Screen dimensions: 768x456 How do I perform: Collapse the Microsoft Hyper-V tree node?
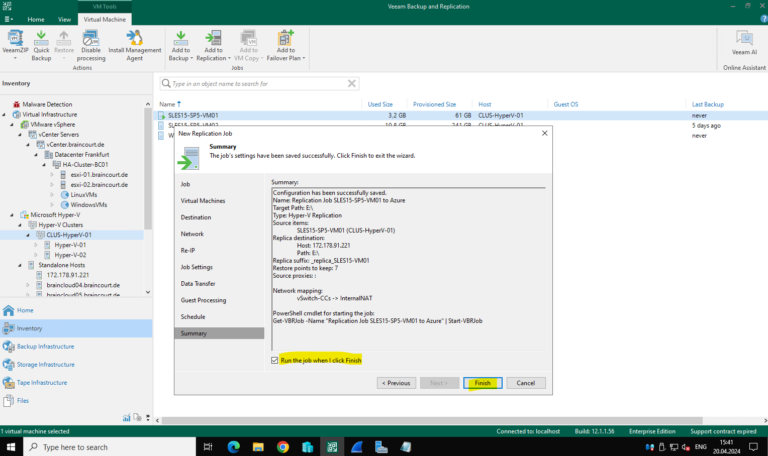pos(12,215)
